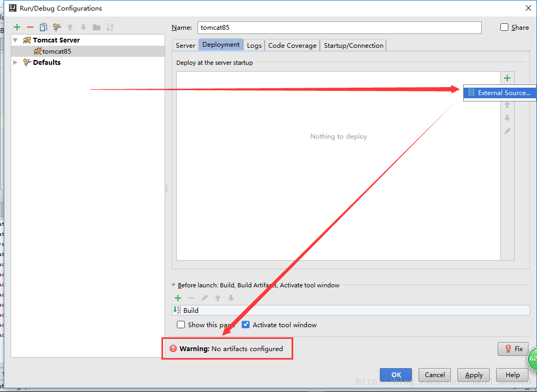Viewport: 537px width, 392px height.
Task: Remove configuration with red minus icon
Action: click(30, 27)
